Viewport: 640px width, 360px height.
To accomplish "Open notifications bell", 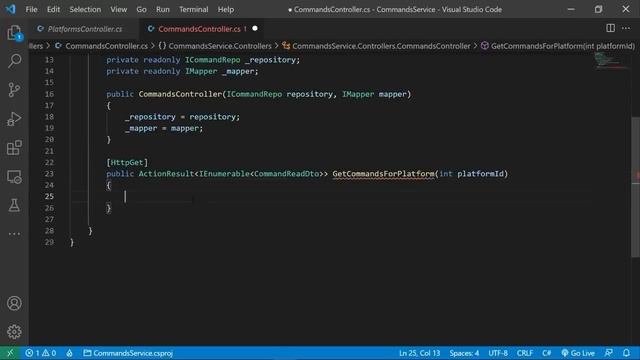I will click(627, 353).
